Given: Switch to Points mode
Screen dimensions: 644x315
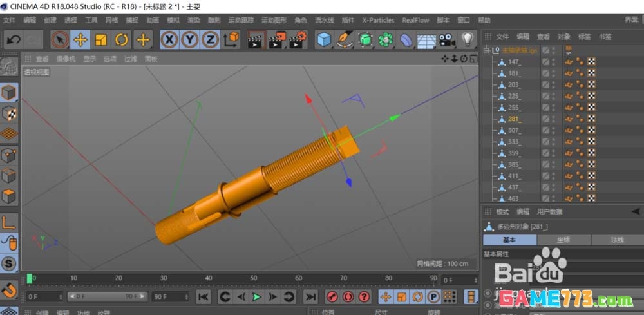Looking at the screenshot, I should (x=9, y=156).
